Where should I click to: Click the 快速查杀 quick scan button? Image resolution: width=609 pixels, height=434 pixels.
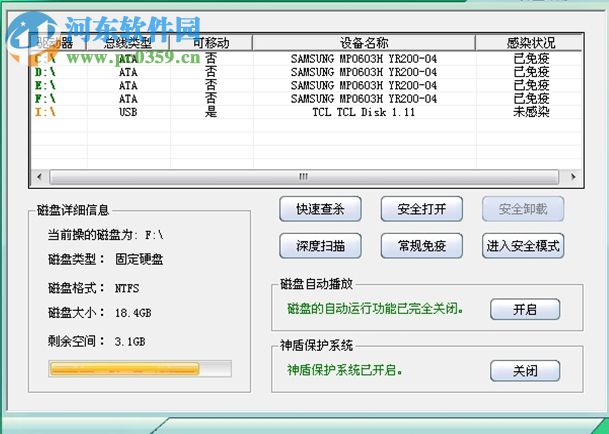(x=320, y=209)
